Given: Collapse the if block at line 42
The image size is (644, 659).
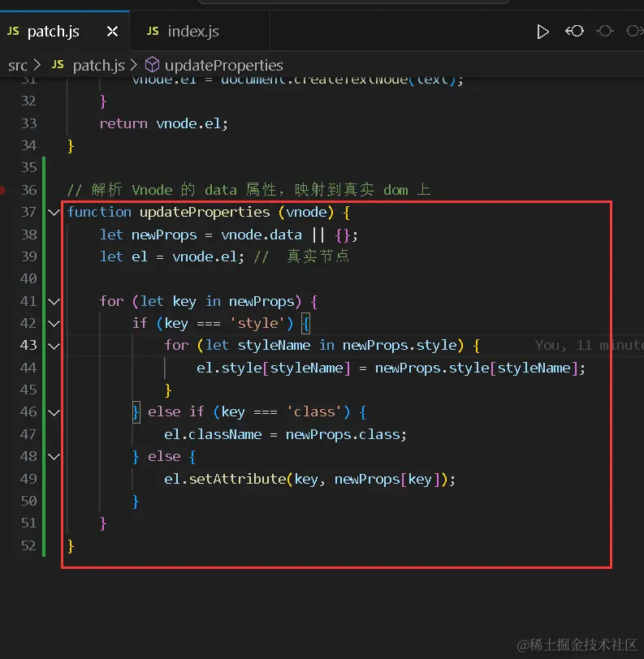Looking at the screenshot, I should coord(54,324).
